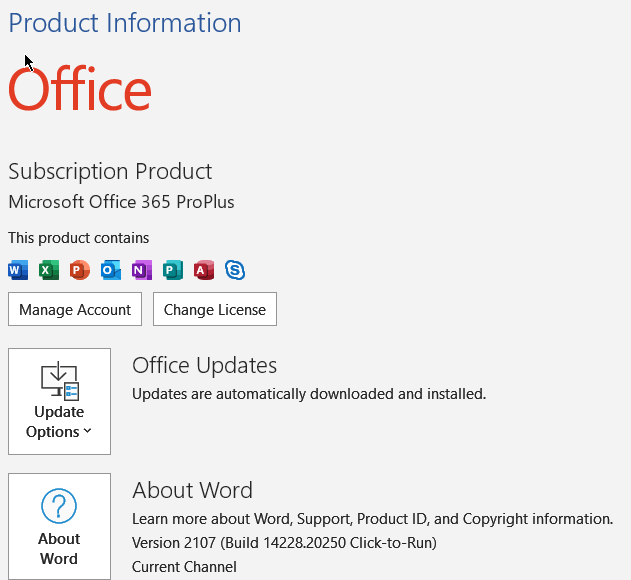Open the About Word button
This screenshot has width=631, height=580.
(x=60, y=526)
